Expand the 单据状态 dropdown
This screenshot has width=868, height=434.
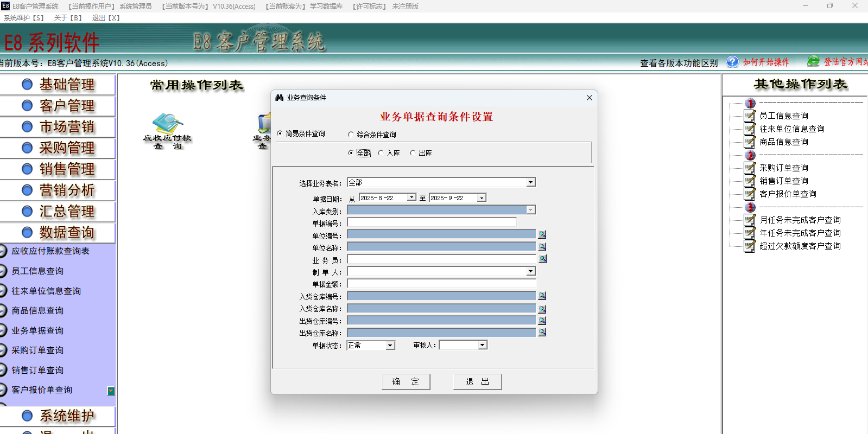point(390,346)
